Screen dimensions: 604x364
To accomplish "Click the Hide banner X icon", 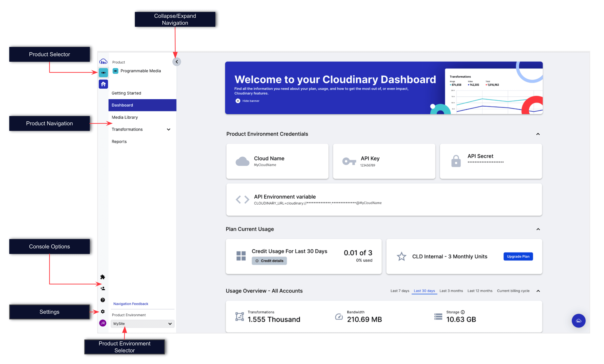I will click(x=237, y=101).
